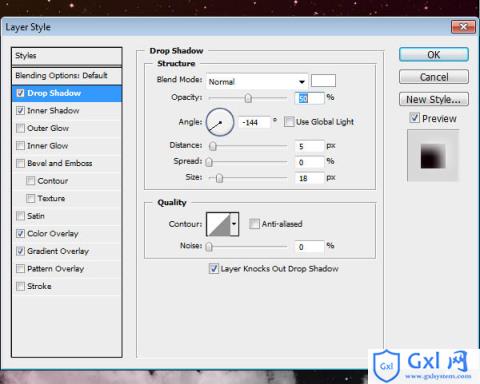Select Blending Options: Default
This screenshot has width=480, height=384.
[x=67, y=76]
